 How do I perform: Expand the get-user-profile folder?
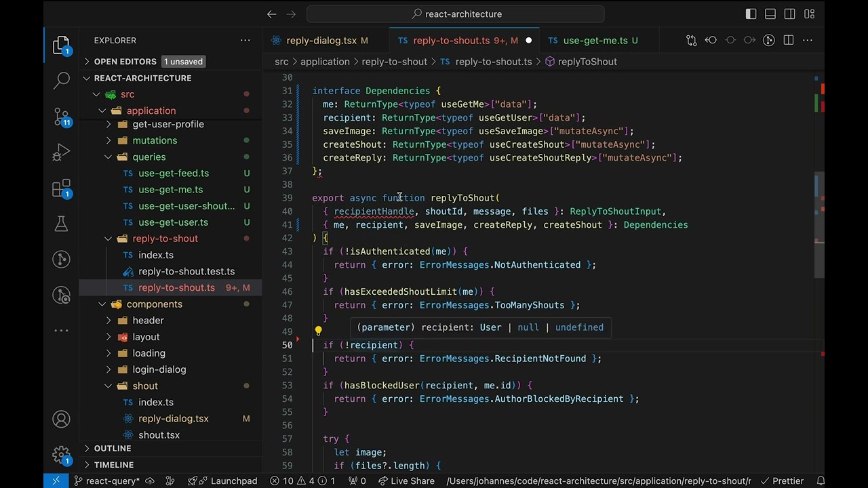pos(108,124)
